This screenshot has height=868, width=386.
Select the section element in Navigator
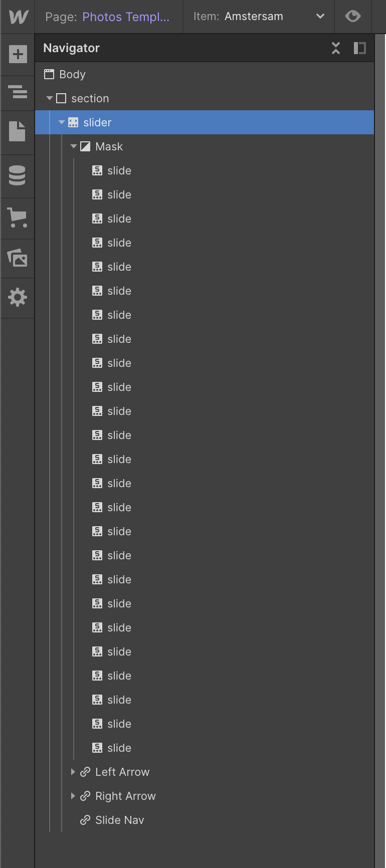pos(92,98)
